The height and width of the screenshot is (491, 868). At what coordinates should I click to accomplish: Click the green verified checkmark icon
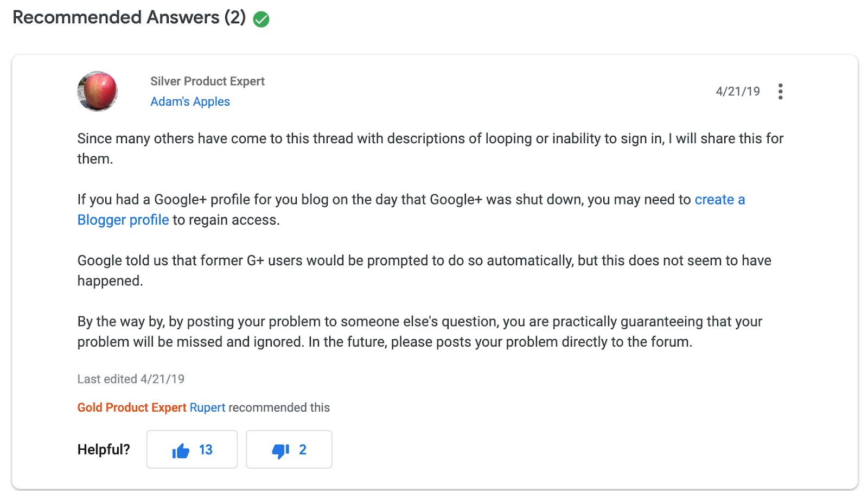click(x=261, y=20)
